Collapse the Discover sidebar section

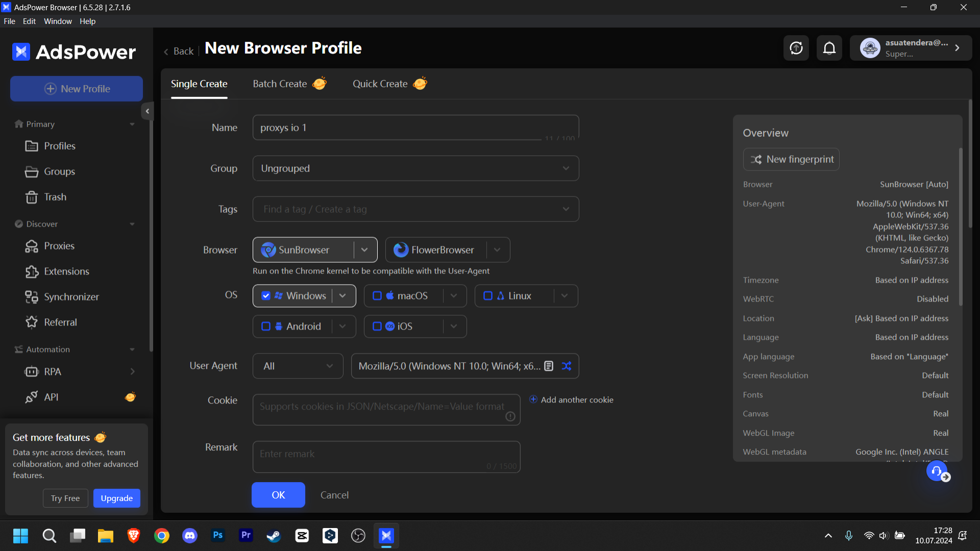132,224
